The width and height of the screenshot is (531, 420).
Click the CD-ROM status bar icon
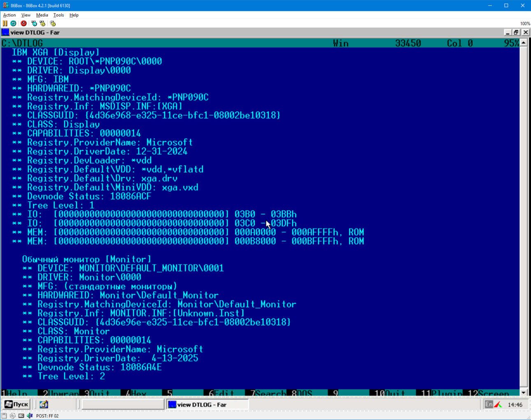[13, 416]
